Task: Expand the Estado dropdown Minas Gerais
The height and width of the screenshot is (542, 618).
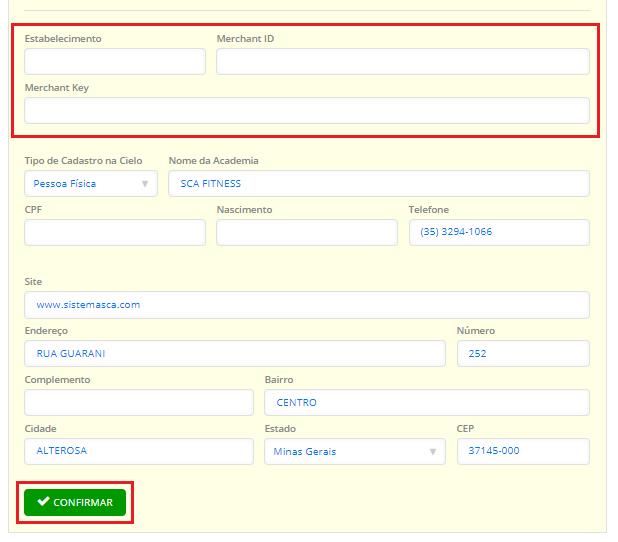Action: tap(355, 451)
